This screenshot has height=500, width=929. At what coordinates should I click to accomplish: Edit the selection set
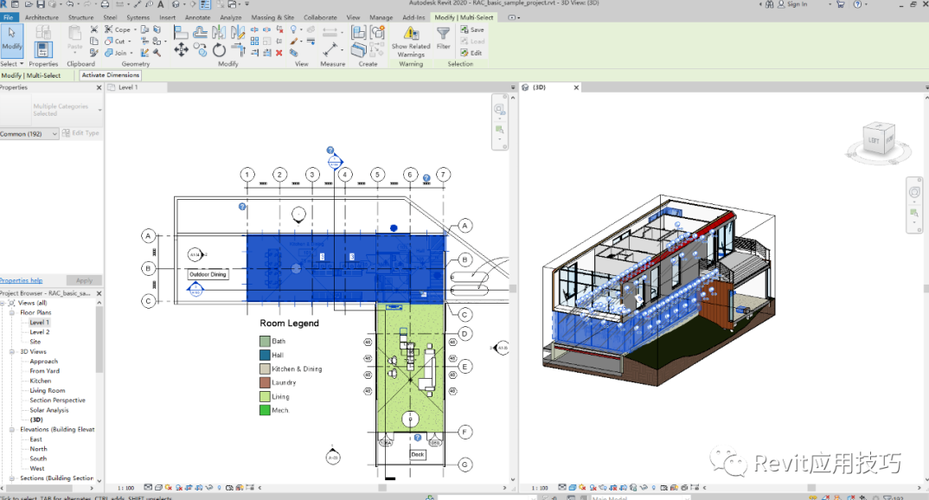coord(471,53)
